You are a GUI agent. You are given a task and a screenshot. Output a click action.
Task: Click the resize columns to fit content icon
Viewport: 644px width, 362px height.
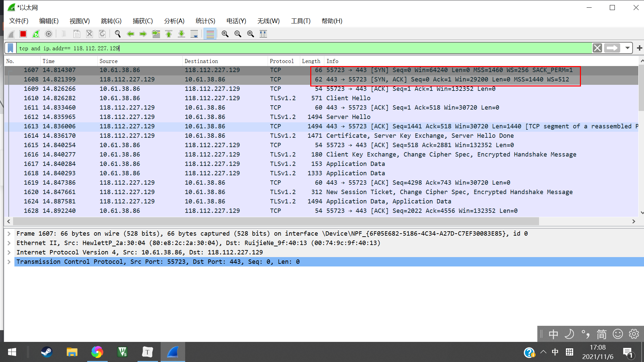coord(263,34)
